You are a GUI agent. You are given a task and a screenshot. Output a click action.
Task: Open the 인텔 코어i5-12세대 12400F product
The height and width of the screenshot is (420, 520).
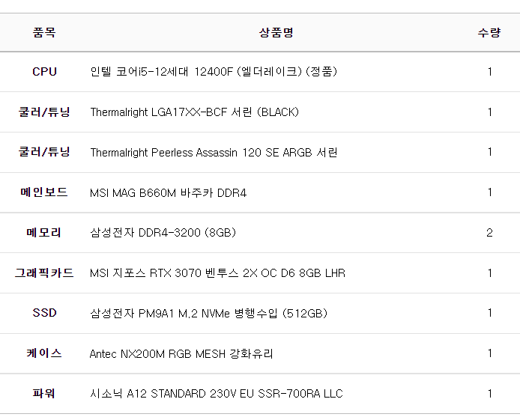(214, 72)
